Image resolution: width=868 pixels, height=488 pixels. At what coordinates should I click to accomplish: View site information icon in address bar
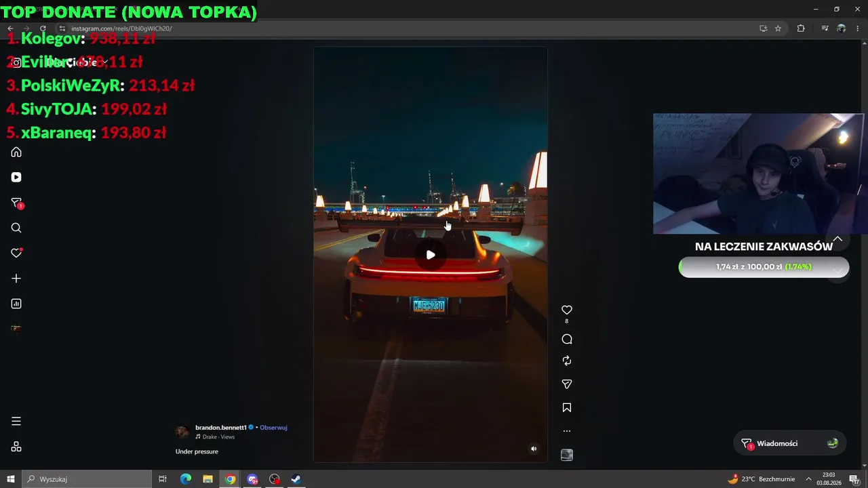pyautogui.click(x=62, y=28)
